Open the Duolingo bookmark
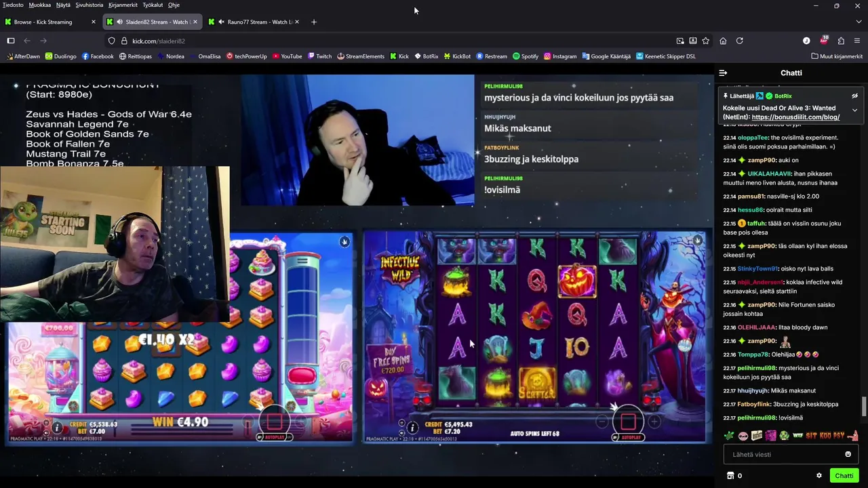868x488 pixels. click(60, 56)
